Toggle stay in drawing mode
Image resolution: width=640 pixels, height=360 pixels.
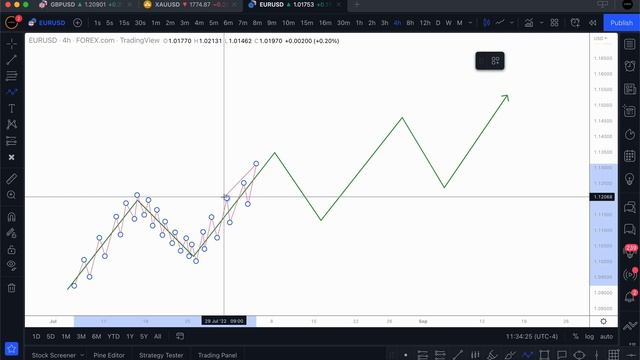pyautogui.click(x=11, y=233)
